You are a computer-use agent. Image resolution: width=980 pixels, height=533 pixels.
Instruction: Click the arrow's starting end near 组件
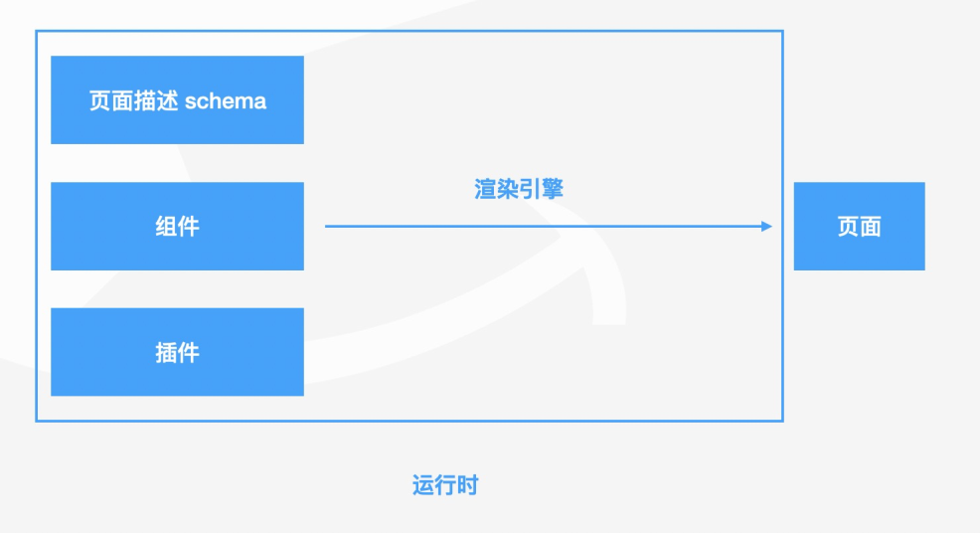pos(328,226)
